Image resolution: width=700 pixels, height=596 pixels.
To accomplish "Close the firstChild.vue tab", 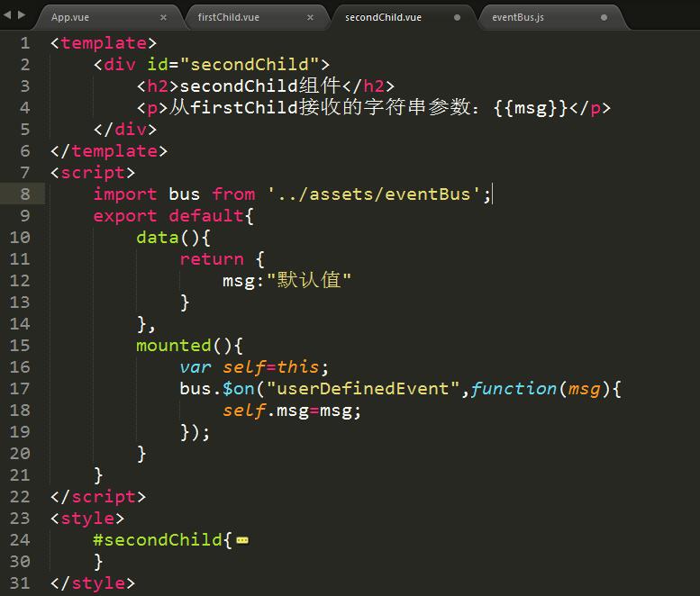I will pos(310,17).
